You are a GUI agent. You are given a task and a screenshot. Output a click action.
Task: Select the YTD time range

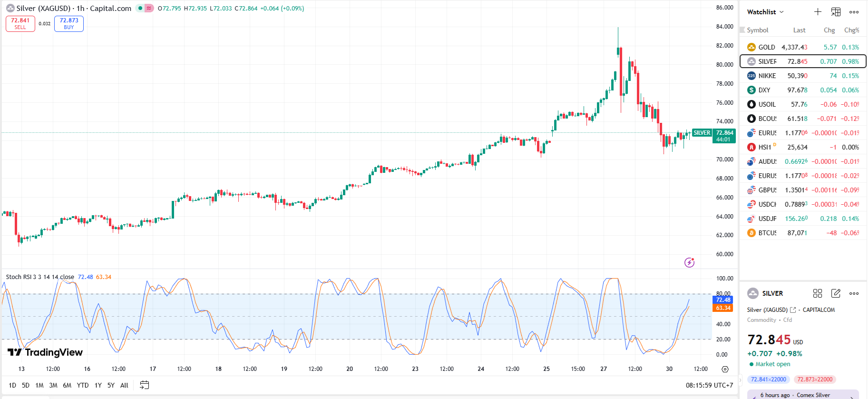coord(83,385)
